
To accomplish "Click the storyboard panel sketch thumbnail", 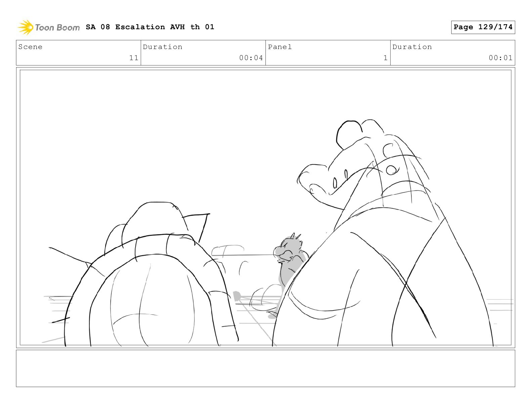I will (266, 208).
